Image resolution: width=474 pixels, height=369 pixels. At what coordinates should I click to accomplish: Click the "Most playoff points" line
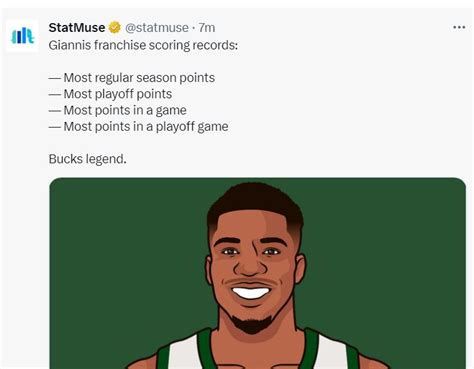pos(110,94)
